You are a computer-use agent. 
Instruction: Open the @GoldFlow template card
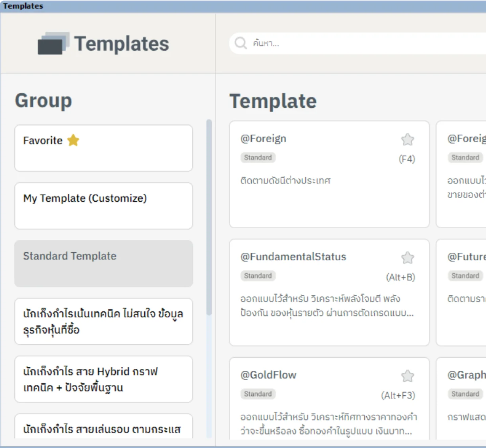coord(329,398)
